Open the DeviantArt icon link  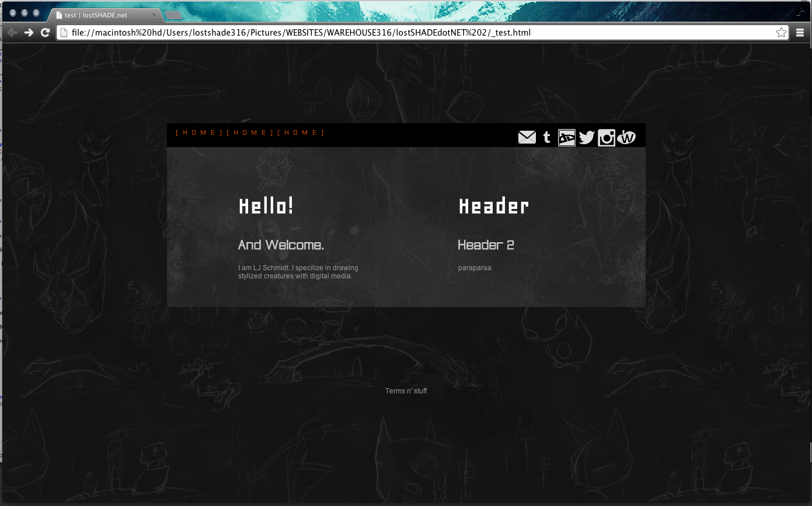pos(567,137)
